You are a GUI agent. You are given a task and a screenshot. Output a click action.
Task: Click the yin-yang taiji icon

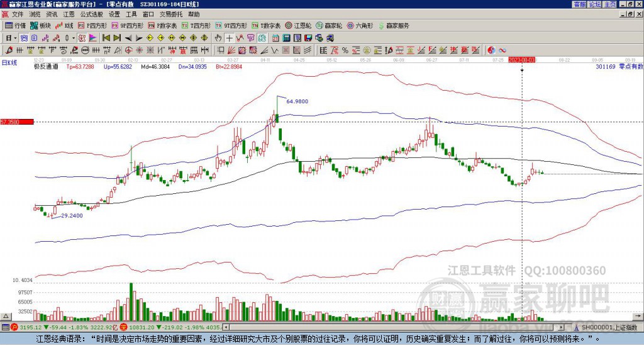[x=491, y=50]
